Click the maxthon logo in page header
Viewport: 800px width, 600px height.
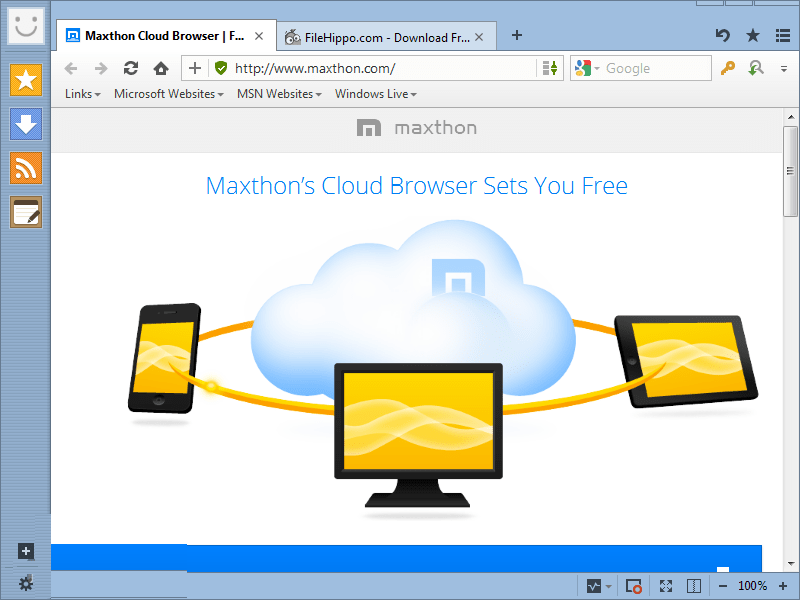(x=417, y=128)
